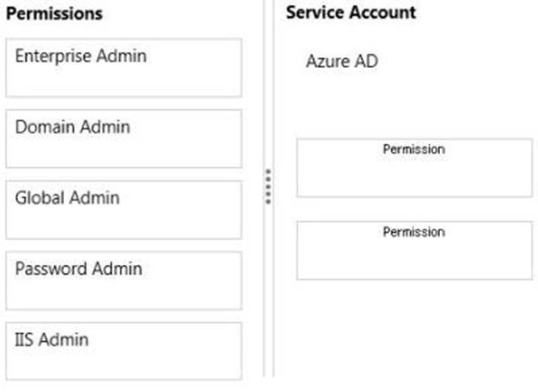The height and width of the screenshot is (392, 538).
Task: Click the 'Permission' placeholder text in upper slot
Action: click(413, 150)
